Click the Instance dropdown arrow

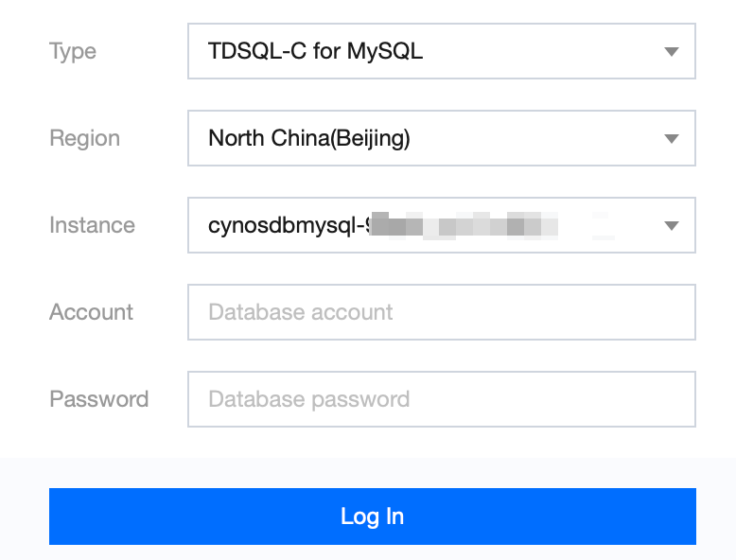pos(672,226)
